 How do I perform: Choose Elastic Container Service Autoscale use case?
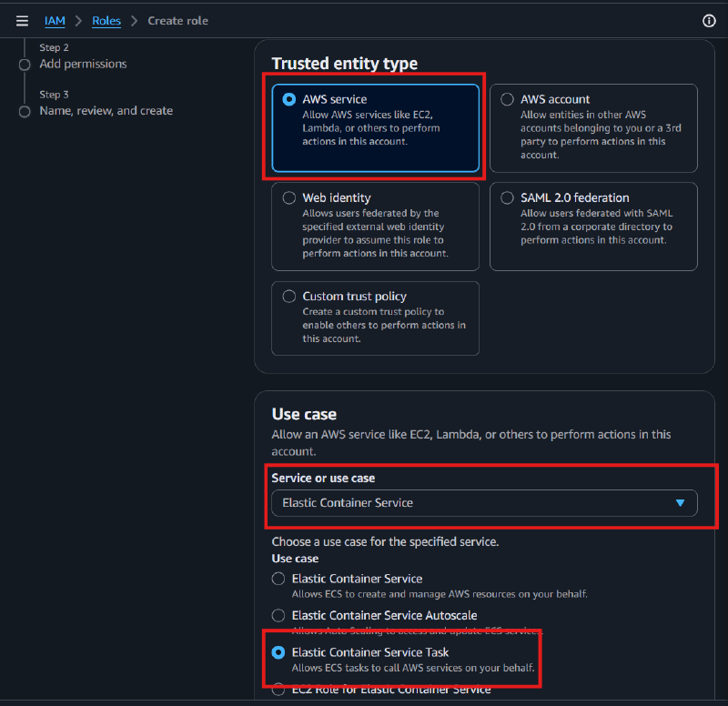point(278,616)
